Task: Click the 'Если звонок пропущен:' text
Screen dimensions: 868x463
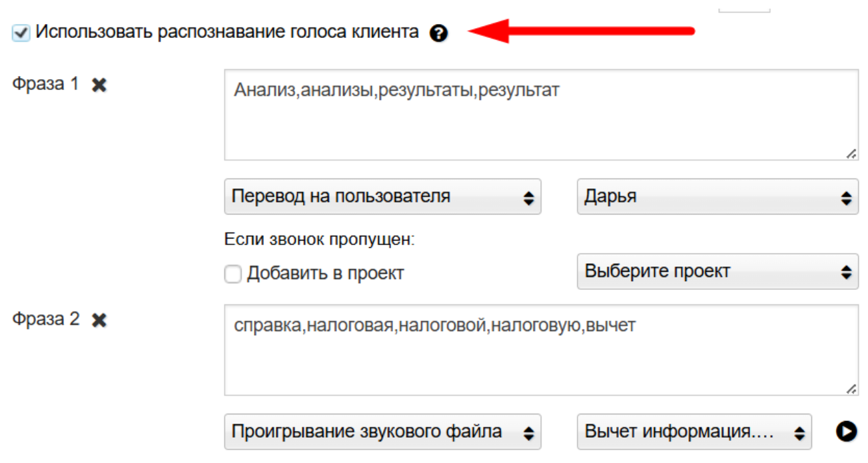Action: click(320, 239)
